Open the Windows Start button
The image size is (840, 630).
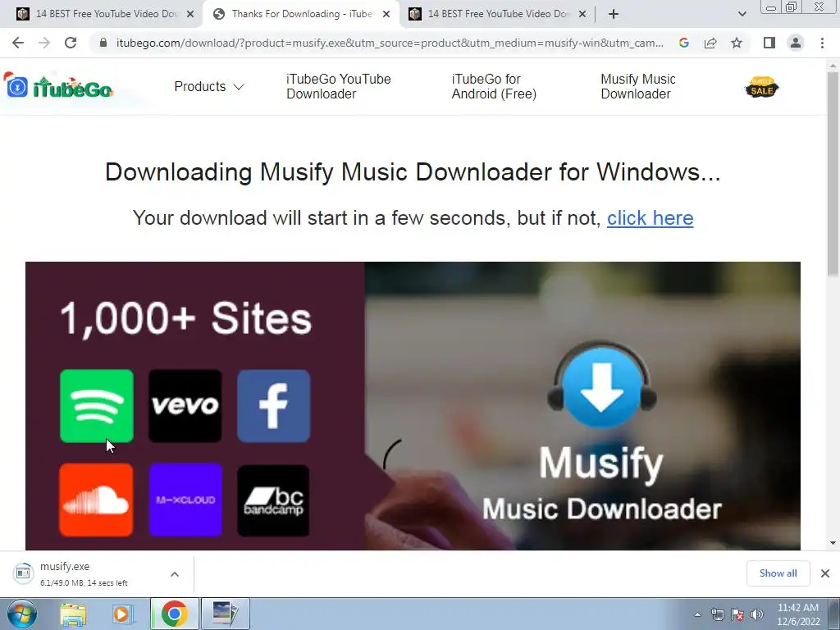[x=21, y=614]
